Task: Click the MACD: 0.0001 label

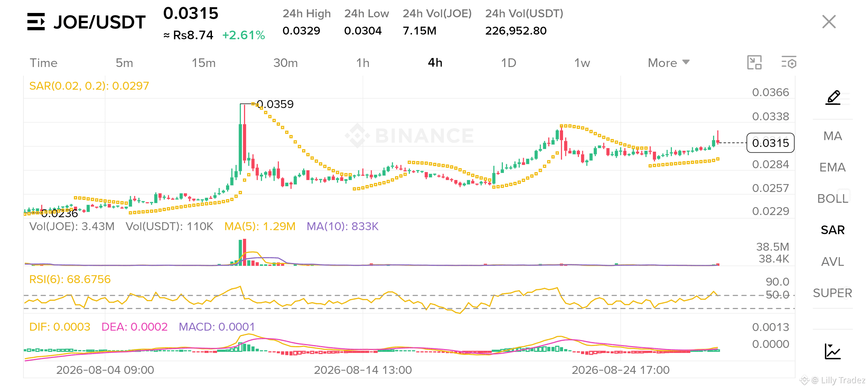Action: coord(217,327)
